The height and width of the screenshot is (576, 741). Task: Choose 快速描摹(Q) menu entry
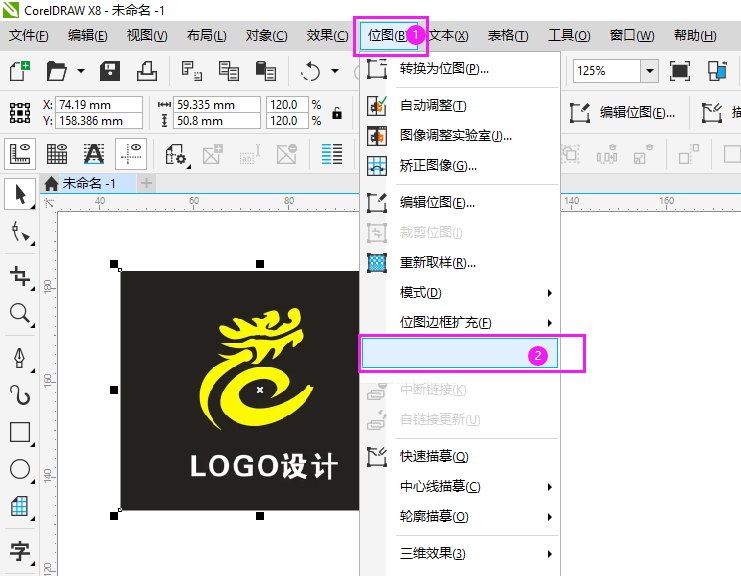(x=460, y=456)
